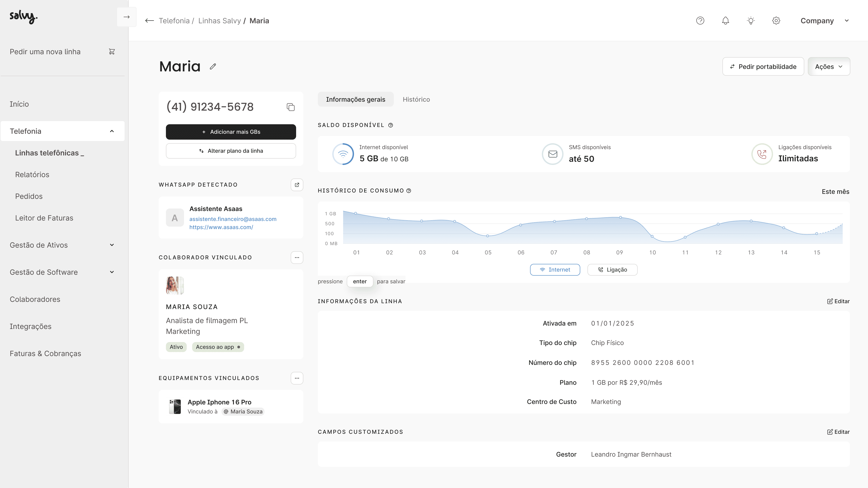Open the asaas.com website link

coord(221,227)
